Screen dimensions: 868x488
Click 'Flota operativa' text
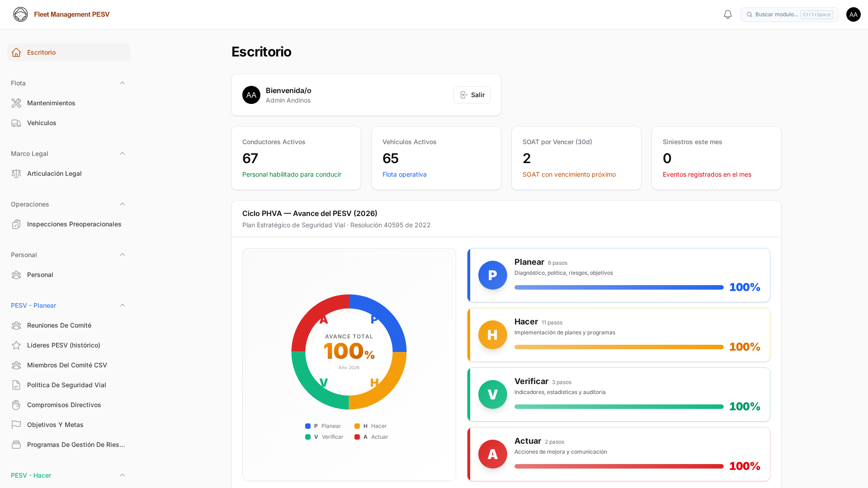tap(405, 174)
